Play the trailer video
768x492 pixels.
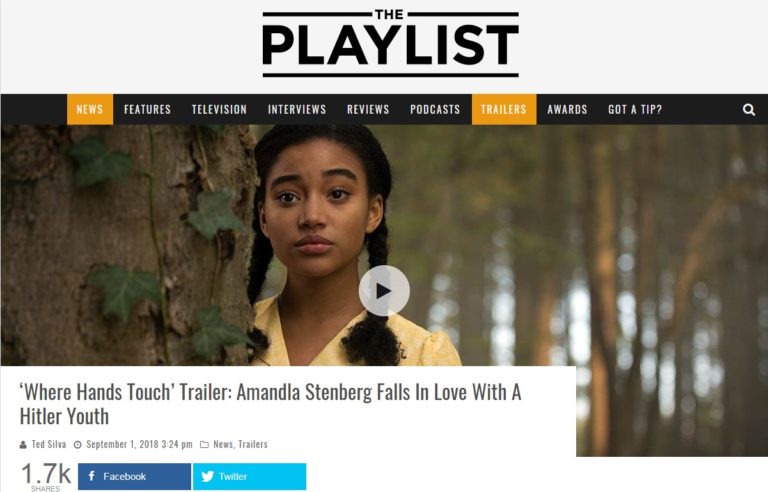click(x=384, y=291)
